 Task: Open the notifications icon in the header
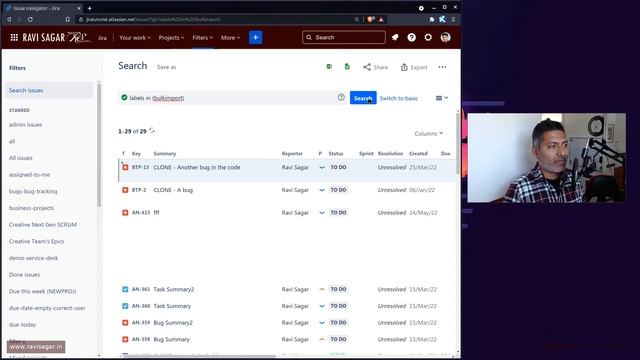click(395, 38)
